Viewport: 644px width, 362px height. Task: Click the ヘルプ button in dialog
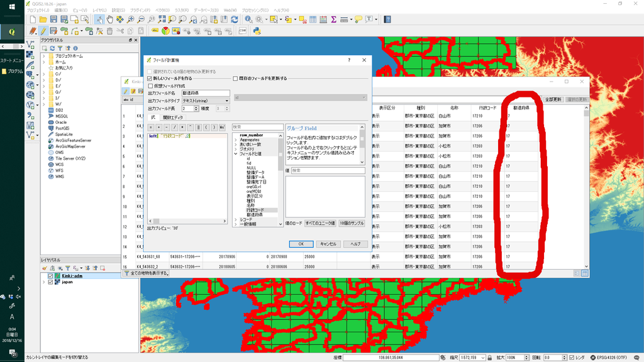[x=355, y=244]
